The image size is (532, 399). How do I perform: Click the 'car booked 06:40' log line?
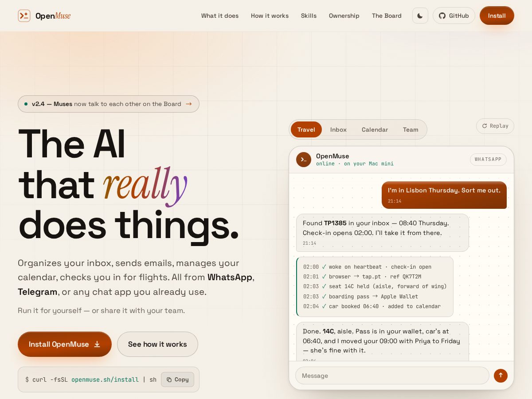pyautogui.click(x=372, y=306)
